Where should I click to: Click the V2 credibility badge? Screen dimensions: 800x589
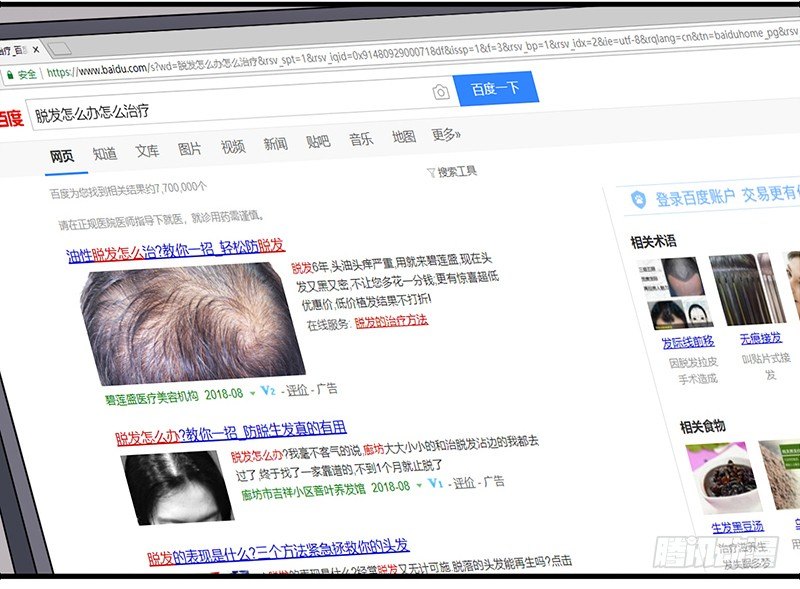[x=268, y=391]
